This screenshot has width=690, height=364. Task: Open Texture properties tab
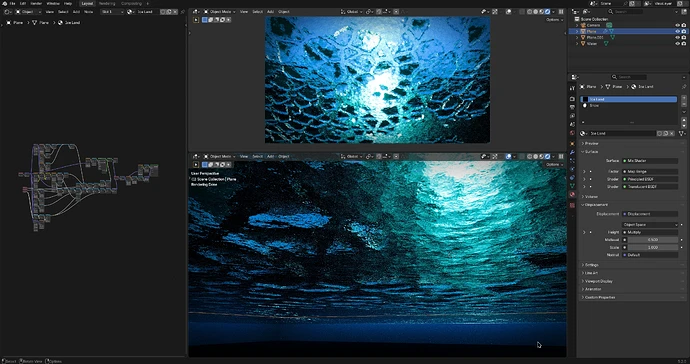tap(572, 205)
